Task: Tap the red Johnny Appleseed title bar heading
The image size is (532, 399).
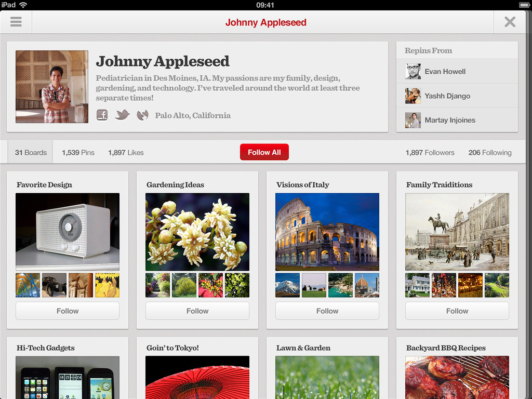Action: point(265,22)
